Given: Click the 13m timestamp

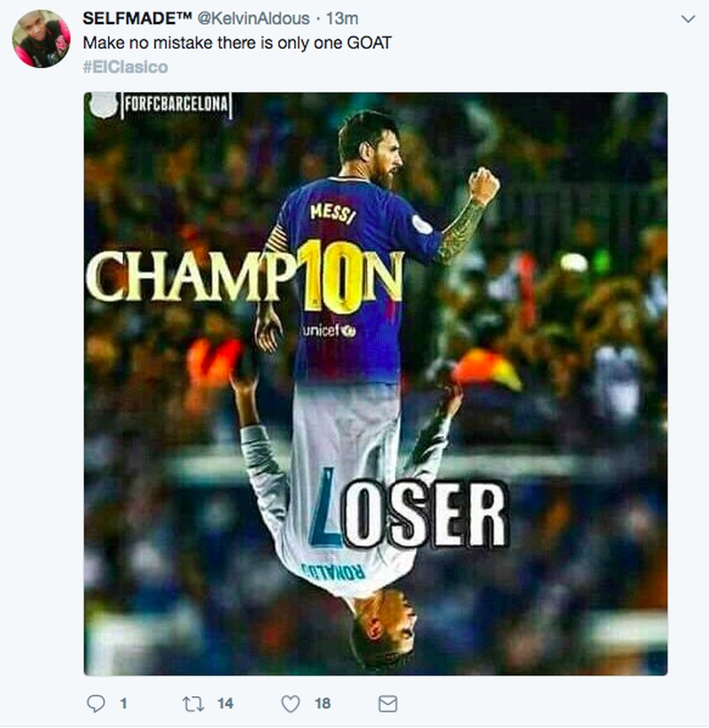Looking at the screenshot, I should [x=343, y=19].
